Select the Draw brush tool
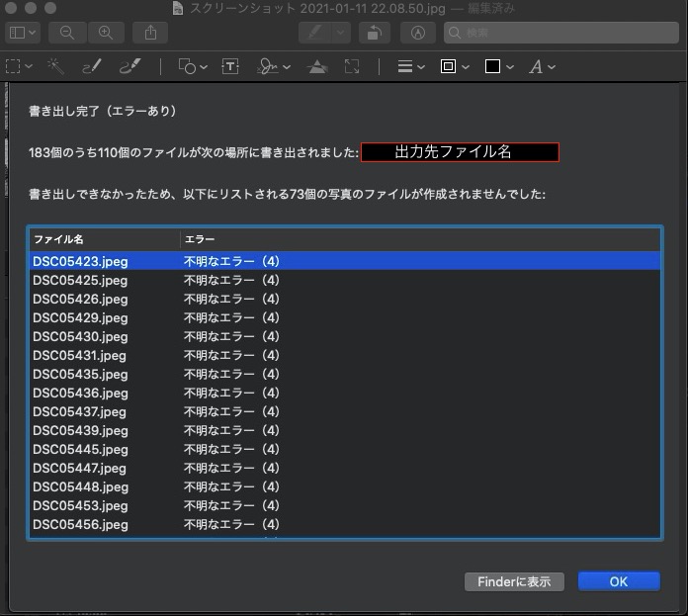688x616 pixels. coord(129,66)
